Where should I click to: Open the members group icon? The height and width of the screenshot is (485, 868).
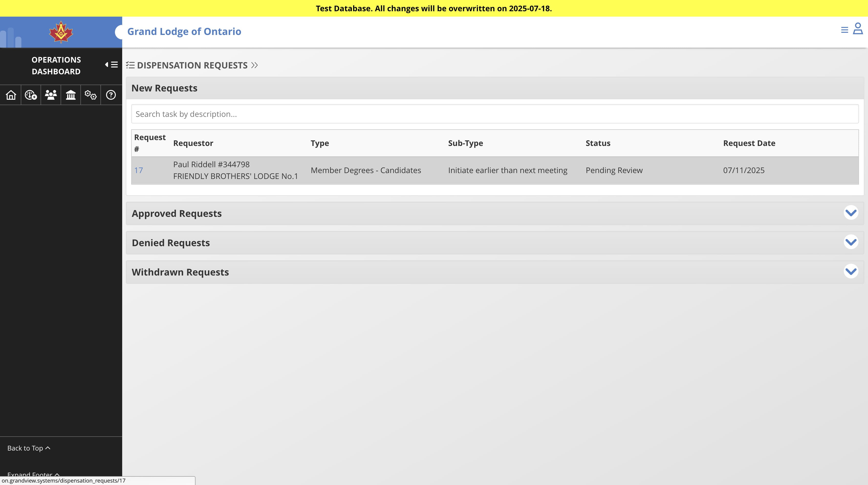(51, 95)
